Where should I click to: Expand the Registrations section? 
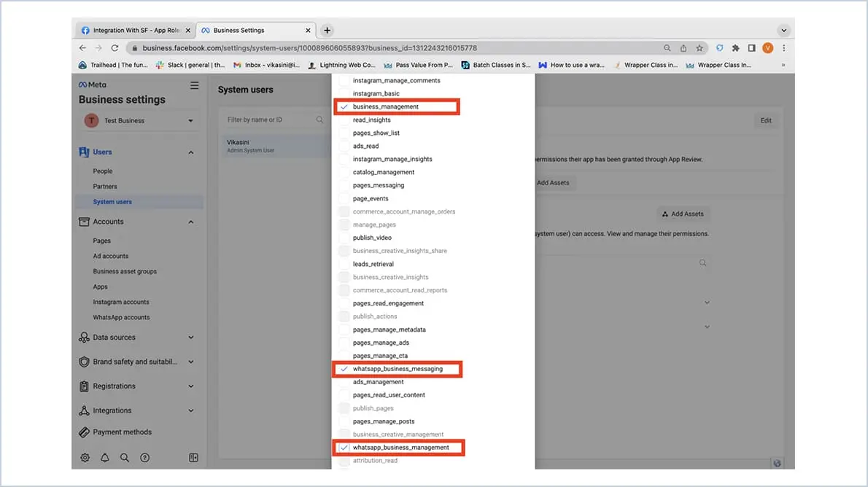click(191, 386)
